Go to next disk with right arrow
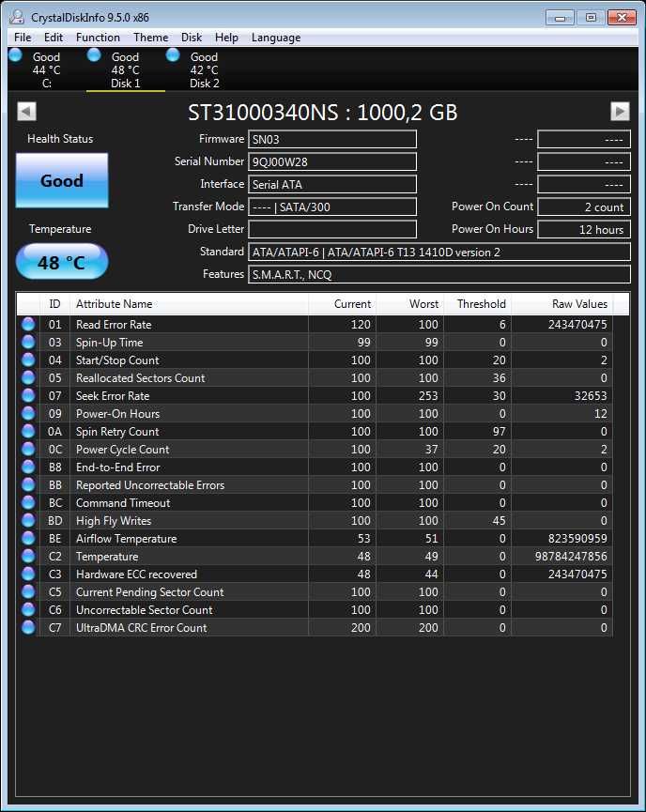This screenshot has width=646, height=812. [x=620, y=112]
